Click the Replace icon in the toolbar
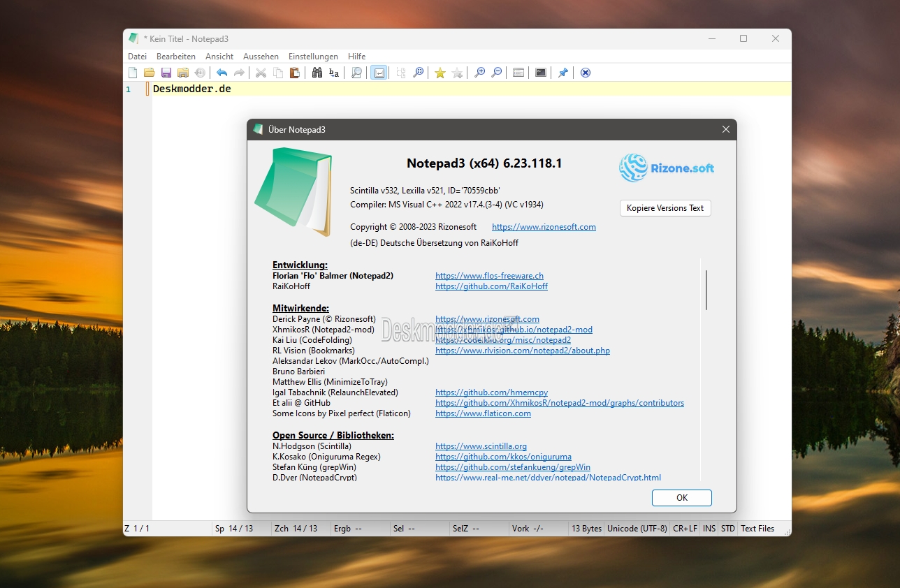The width and height of the screenshot is (900, 588). [x=334, y=73]
